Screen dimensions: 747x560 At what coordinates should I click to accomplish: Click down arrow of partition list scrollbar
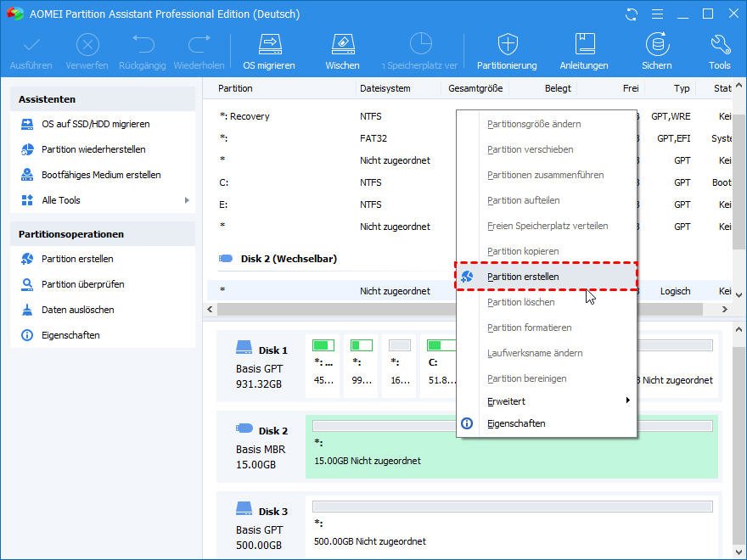point(739,295)
